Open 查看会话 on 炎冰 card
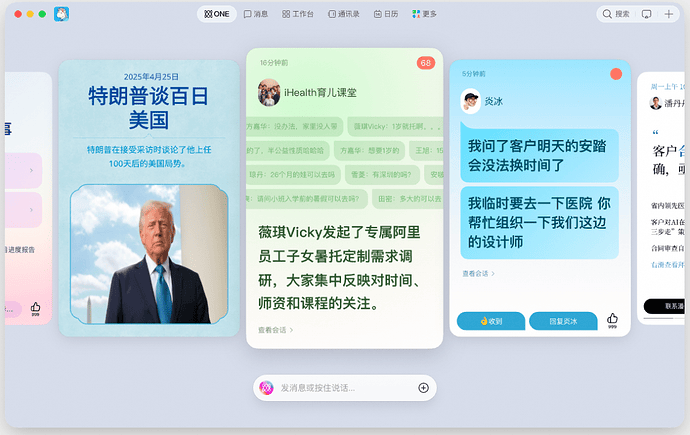The image size is (690, 435). pyautogui.click(x=478, y=274)
